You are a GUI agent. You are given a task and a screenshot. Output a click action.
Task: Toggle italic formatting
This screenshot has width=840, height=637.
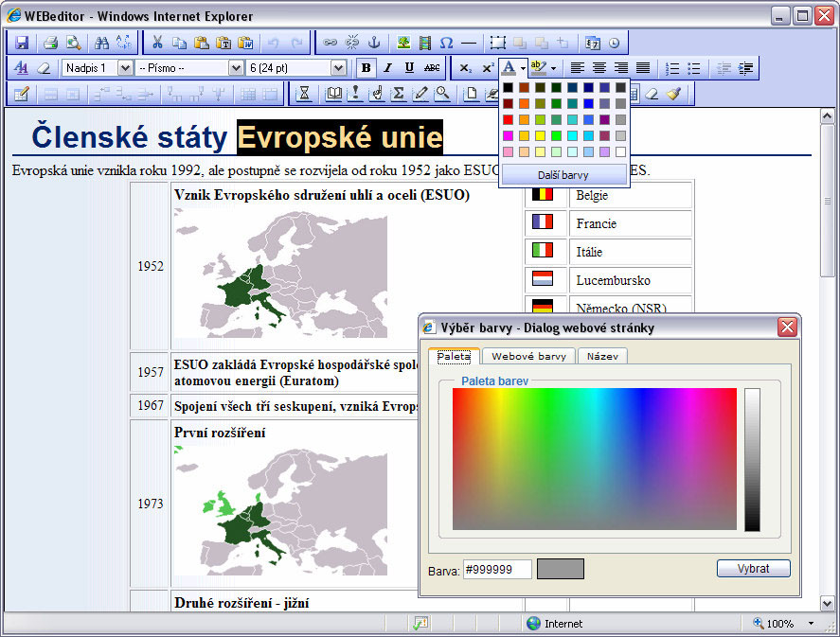(x=388, y=68)
